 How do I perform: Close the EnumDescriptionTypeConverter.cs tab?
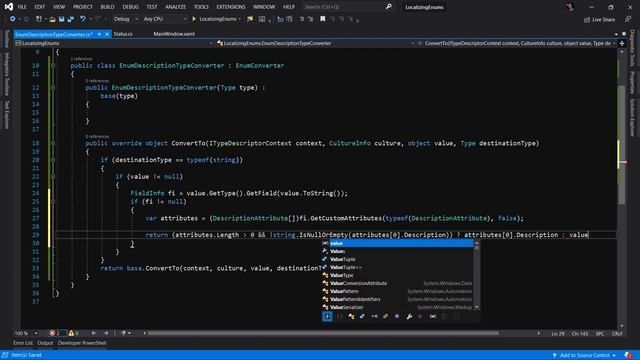click(107, 34)
